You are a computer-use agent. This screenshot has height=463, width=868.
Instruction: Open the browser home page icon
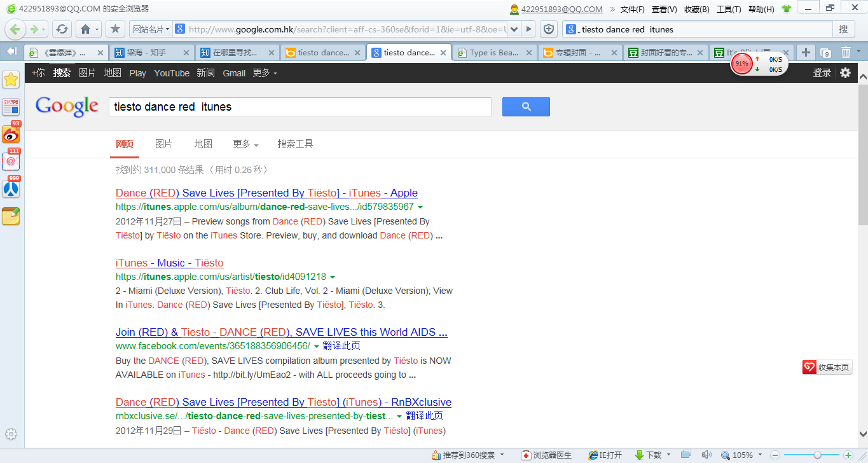click(85, 29)
